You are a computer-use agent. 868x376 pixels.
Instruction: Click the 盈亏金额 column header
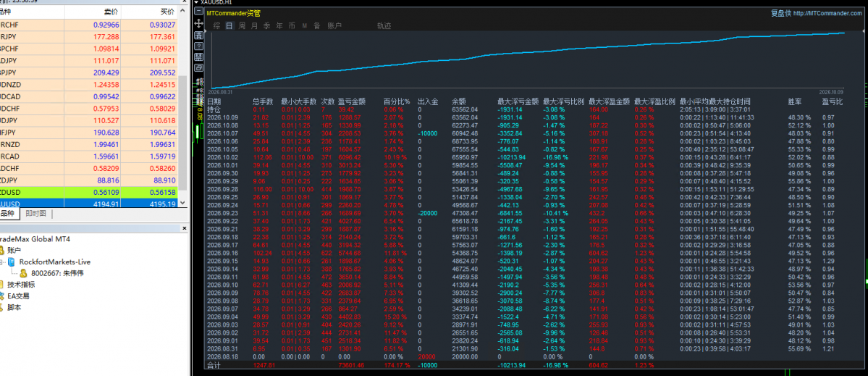point(352,101)
